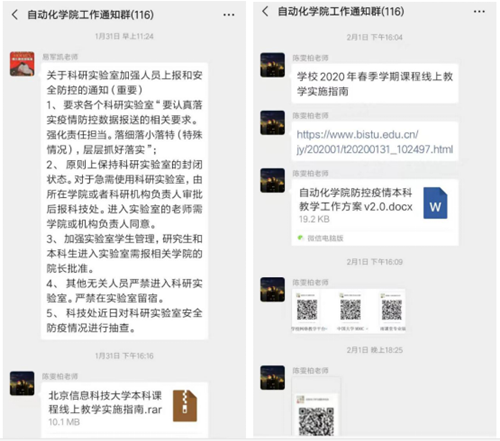Open the large QR code image at bottom
This screenshot has height=441, width=500.
click(316, 407)
